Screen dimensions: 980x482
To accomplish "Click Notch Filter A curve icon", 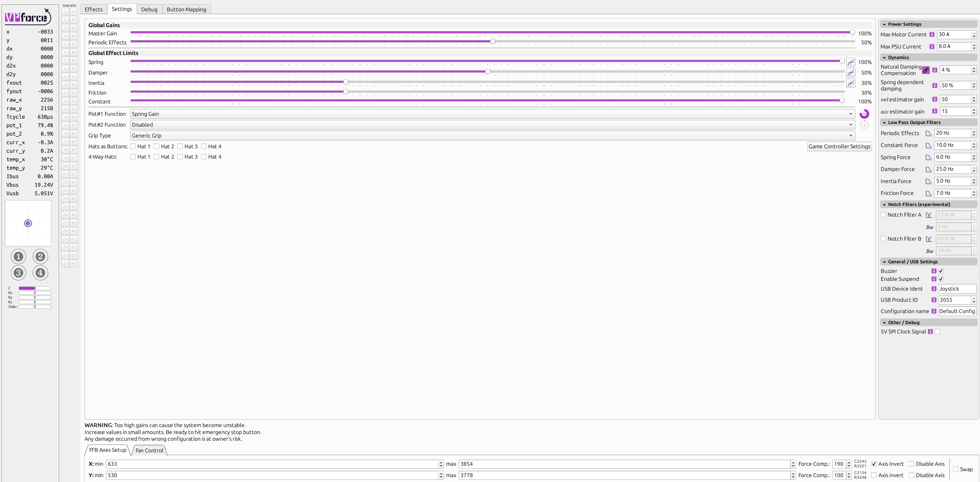I will tap(929, 215).
